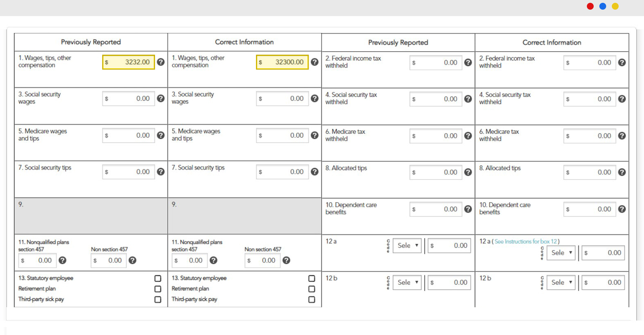Viewport: 644px width, 335px height.
Task: Enable Correct Information Retirement plan checkbox
Action: click(x=312, y=289)
